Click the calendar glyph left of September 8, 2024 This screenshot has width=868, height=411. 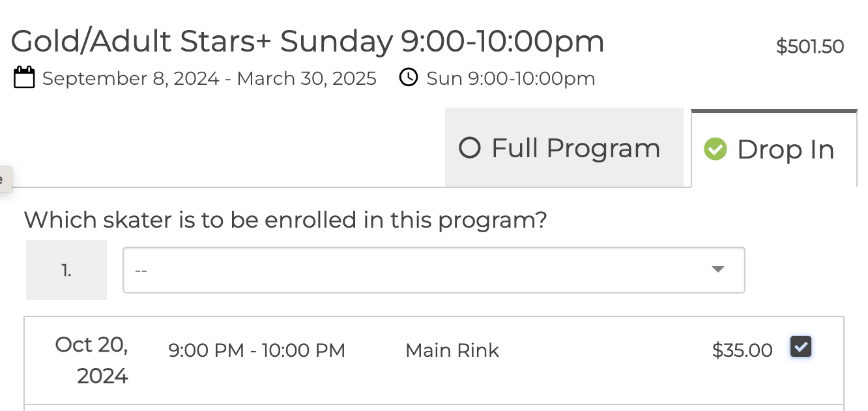[24, 77]
